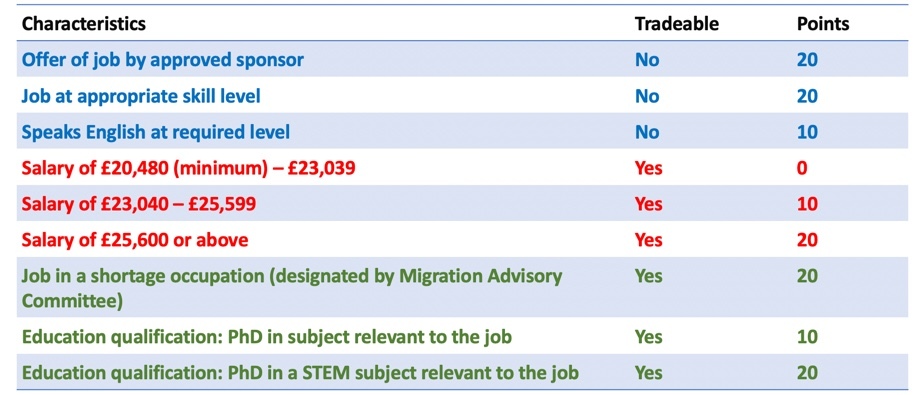Click the Characteristics column header

pyautogui.click(x=84, y=24)
